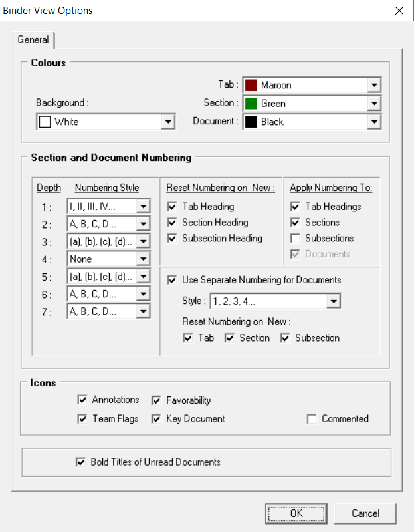Image resolution: width=414 pixels, height=532 pixels.
Task: Open the Tab colour dropdown showing Maroon
Action: tap(374, 85)
